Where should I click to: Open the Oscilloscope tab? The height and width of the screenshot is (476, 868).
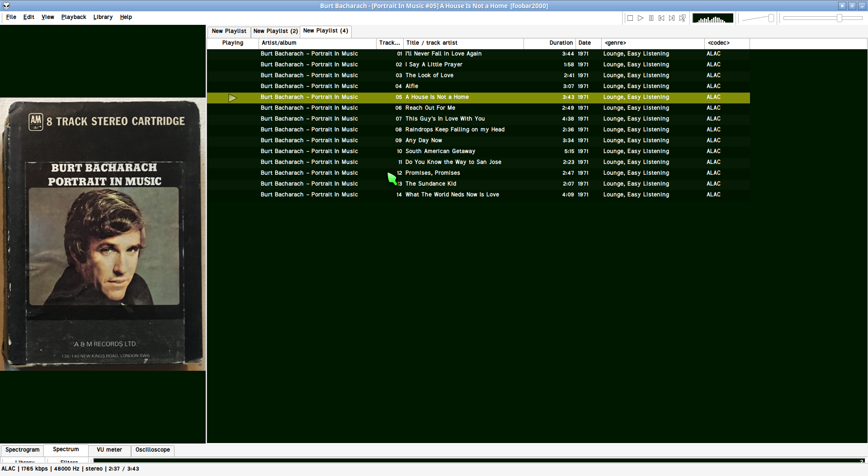coord(153,450)
